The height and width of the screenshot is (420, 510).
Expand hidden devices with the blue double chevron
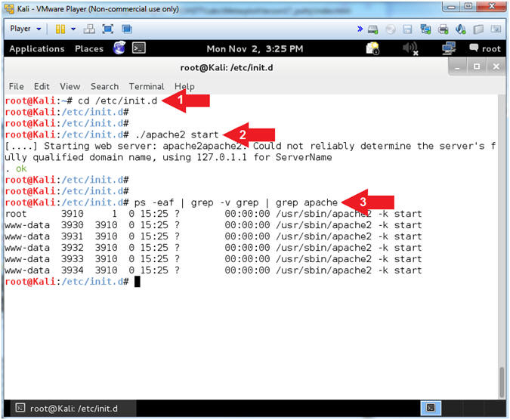point(360,29)
